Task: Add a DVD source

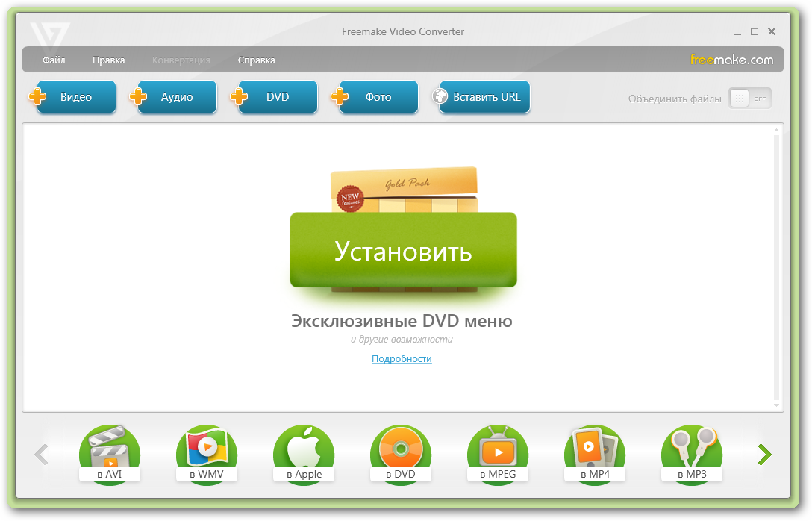Action: [x=275, y=97]
